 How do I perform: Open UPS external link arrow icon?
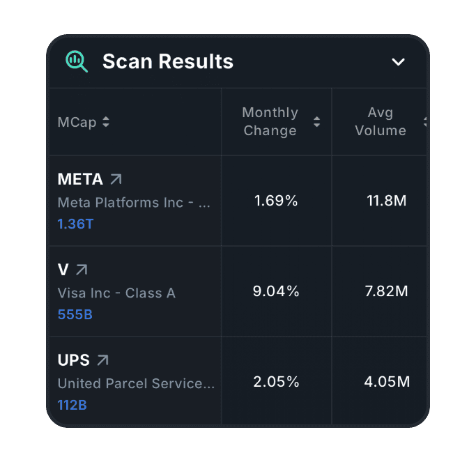pyautogui.click(x=102, y=360)
